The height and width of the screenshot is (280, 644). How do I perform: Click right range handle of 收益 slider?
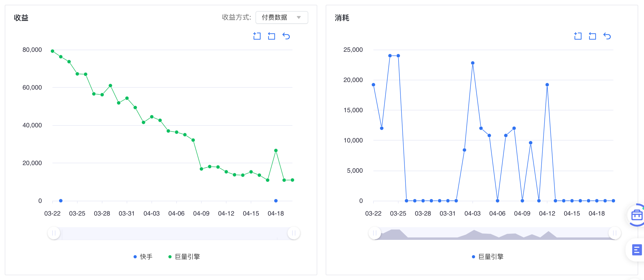(x=293, y=233)
